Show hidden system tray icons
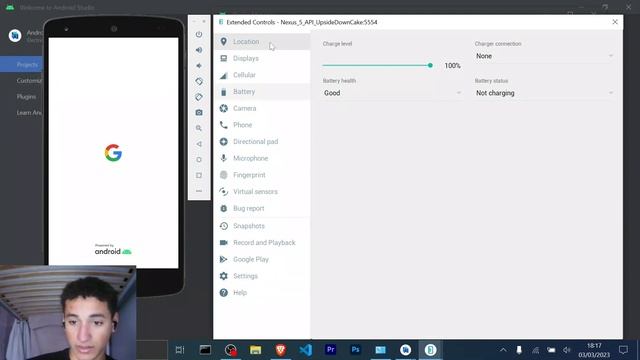The image size is (640, 360). pos(503,350)
